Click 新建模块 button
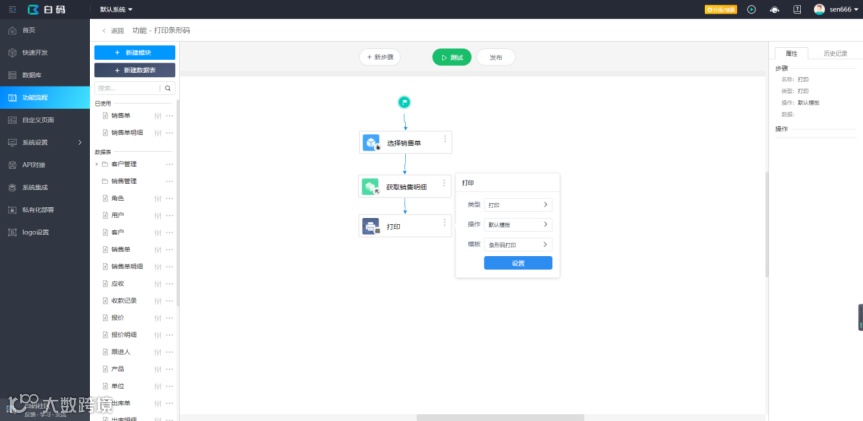This screenshot has width=863, height=421. pos(135,52)
